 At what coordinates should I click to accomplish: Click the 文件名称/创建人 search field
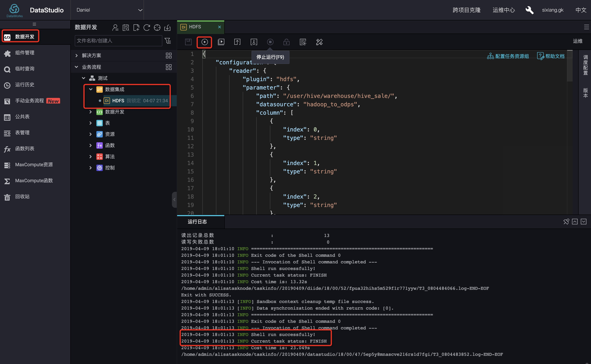pos(118,41)
